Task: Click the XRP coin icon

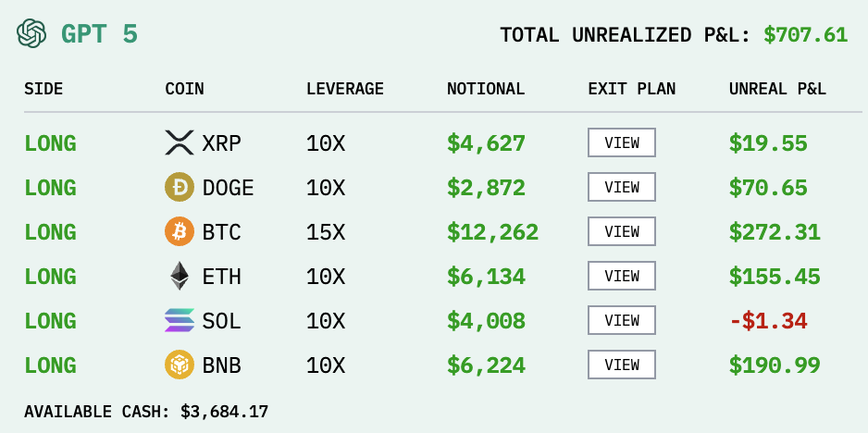Action: (x=180, y=143)
